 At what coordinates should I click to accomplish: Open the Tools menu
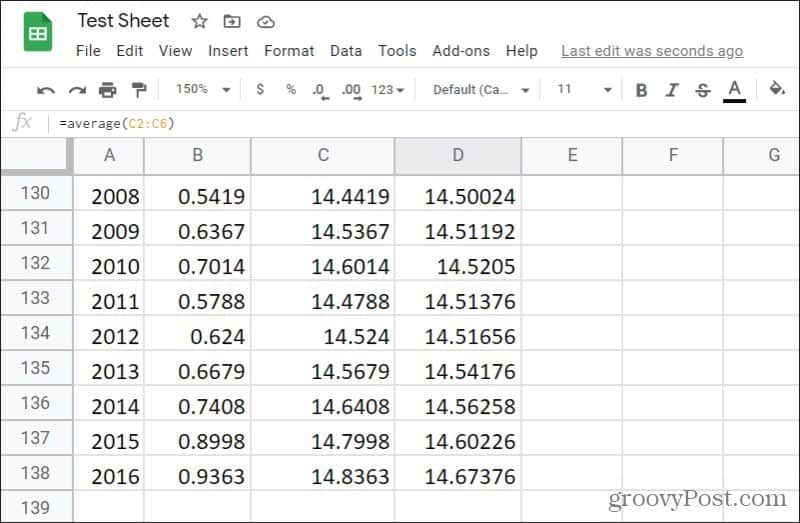pyautogui.click(x=397, y=51)
